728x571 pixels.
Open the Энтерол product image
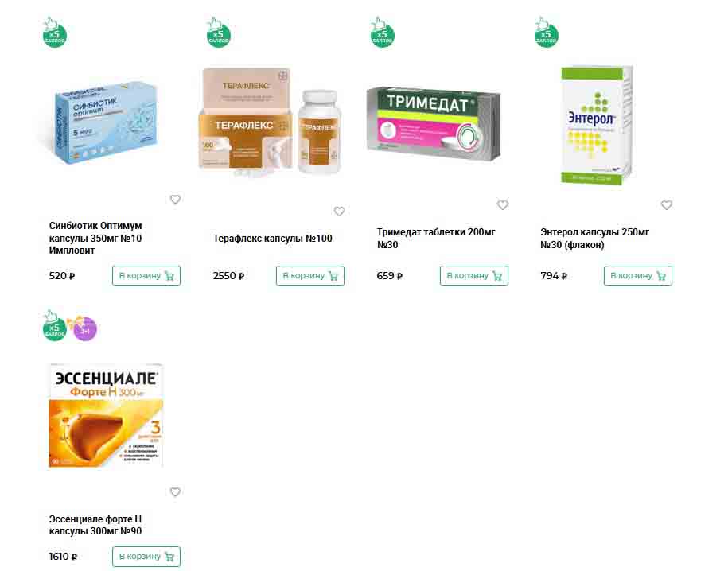(x=597, y=126)
